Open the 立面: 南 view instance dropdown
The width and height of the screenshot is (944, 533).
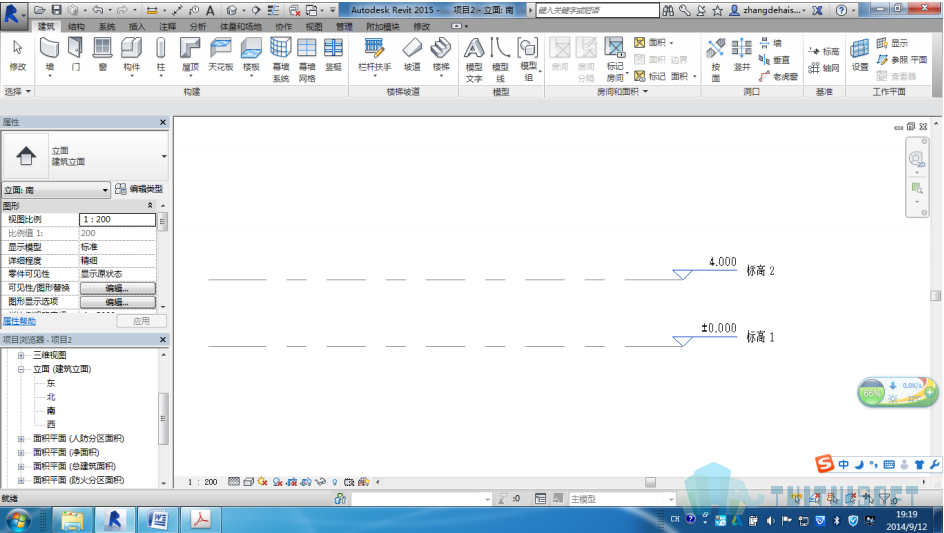(x=56, y=190)
